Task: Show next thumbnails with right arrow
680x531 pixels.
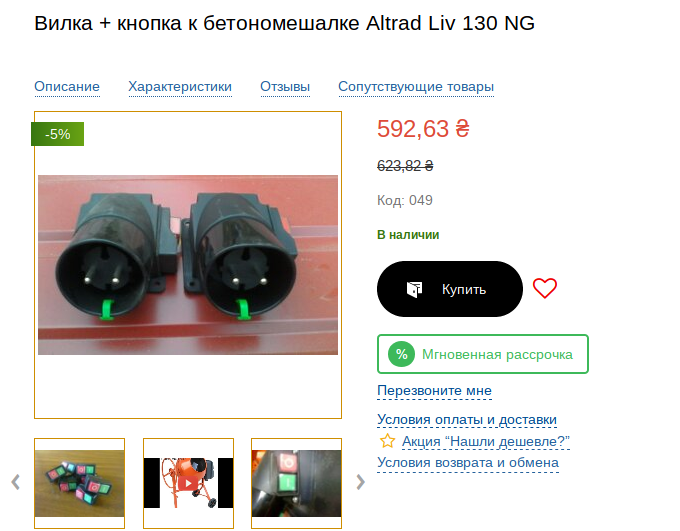Action: (360, 482)
